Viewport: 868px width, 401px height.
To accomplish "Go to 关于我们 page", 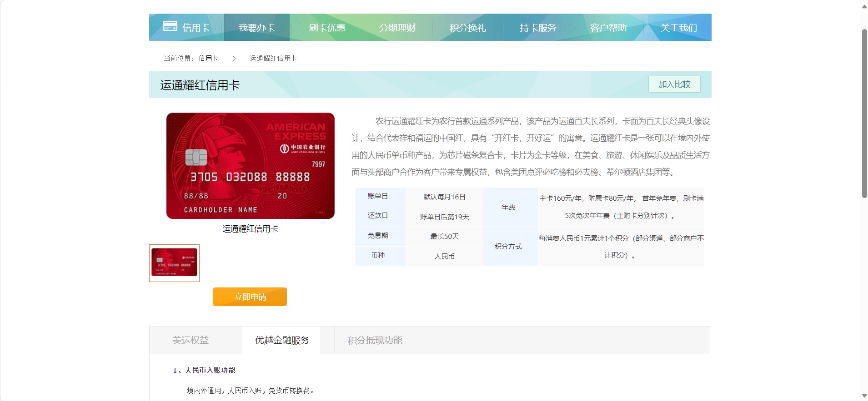I will pyautogui.click(x=678, y=28).
